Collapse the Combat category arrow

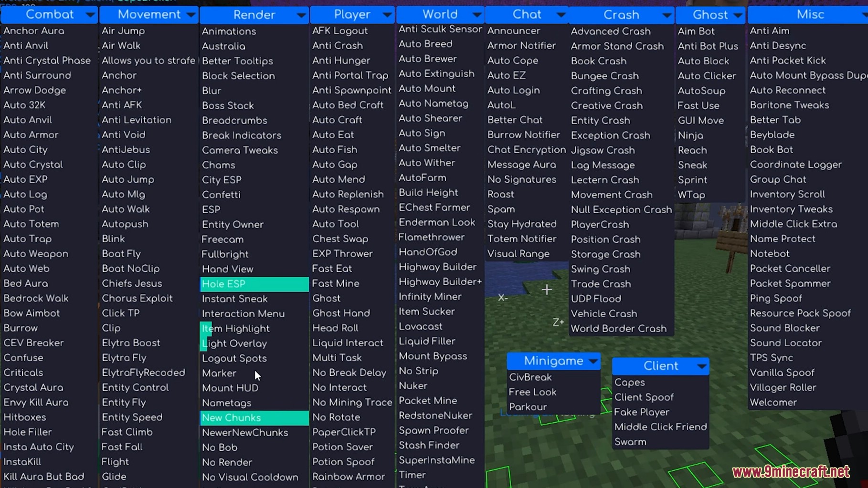(x=90, y=15)
